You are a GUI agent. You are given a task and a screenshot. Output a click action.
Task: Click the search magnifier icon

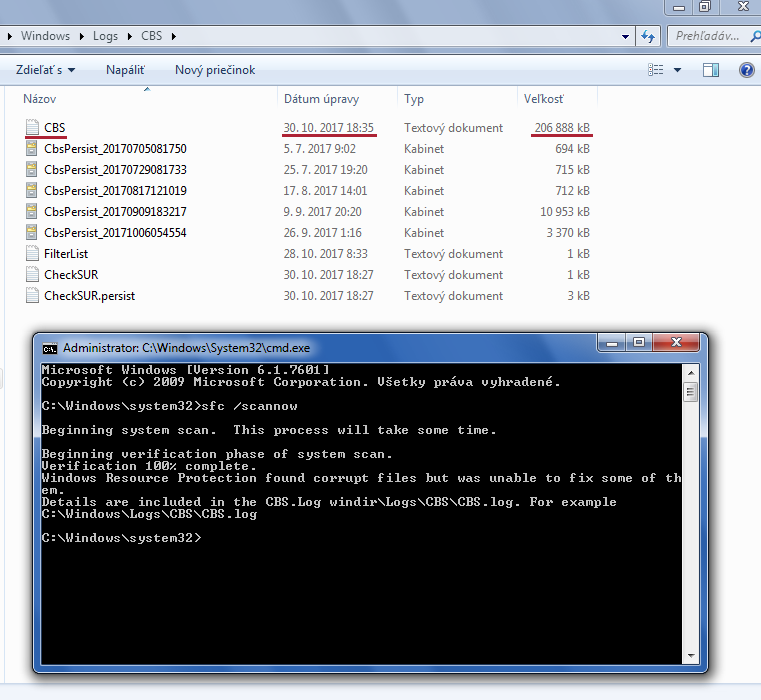point(750,36)
